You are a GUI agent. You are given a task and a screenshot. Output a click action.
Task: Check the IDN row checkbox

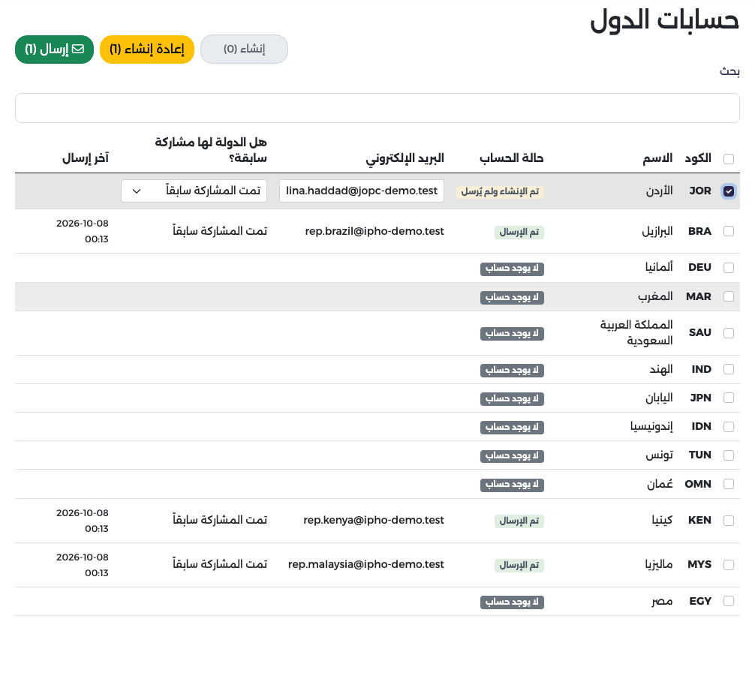coord(729,427)
